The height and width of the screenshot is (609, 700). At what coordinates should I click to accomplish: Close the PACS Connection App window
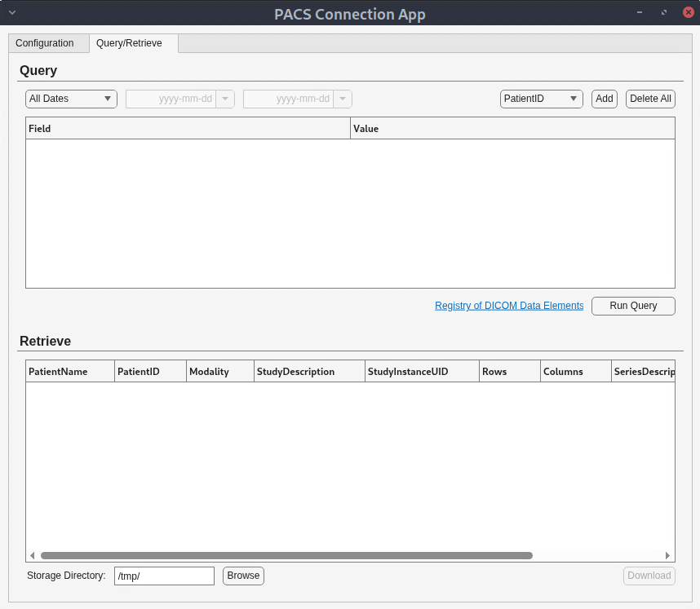point(689,12)
